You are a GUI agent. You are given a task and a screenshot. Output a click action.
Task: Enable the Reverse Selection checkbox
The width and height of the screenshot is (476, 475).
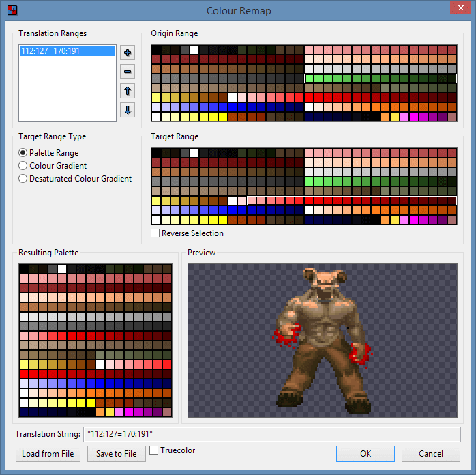point(156,233)
